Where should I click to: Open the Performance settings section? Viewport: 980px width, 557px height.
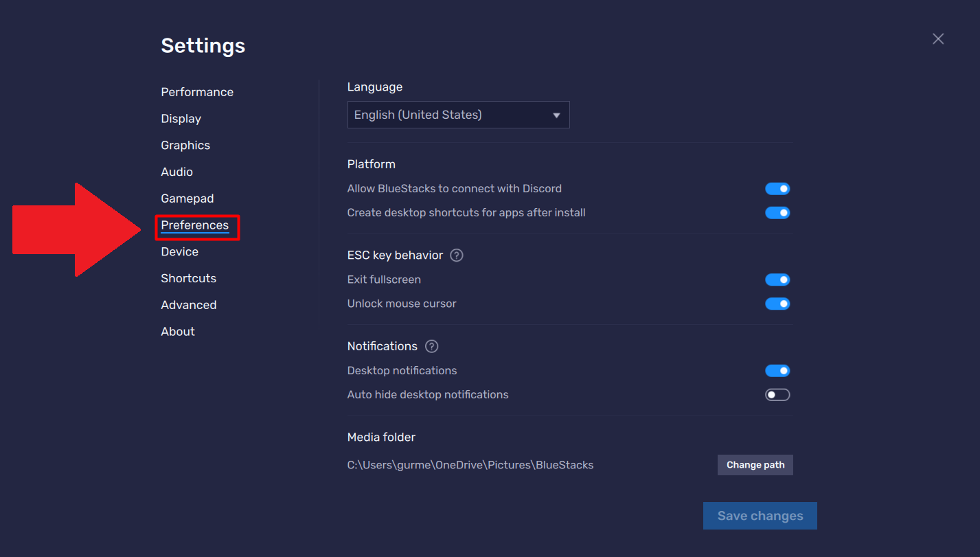[197, 92]
